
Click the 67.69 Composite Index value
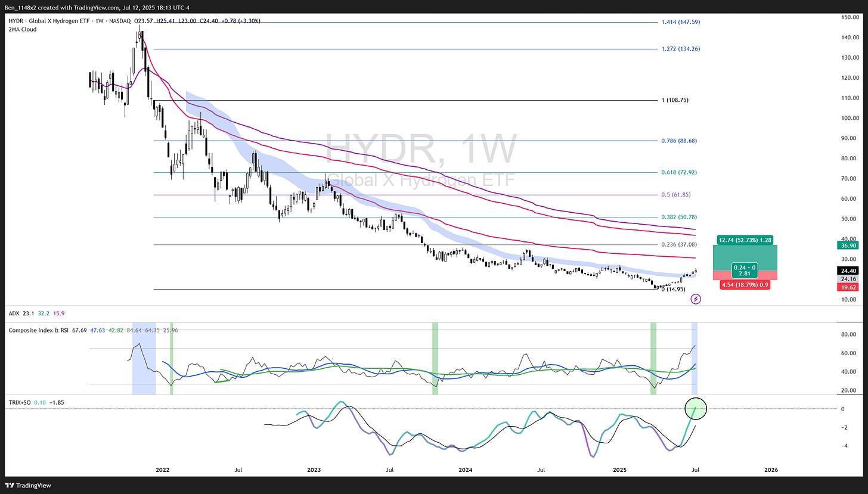[79, 329]
